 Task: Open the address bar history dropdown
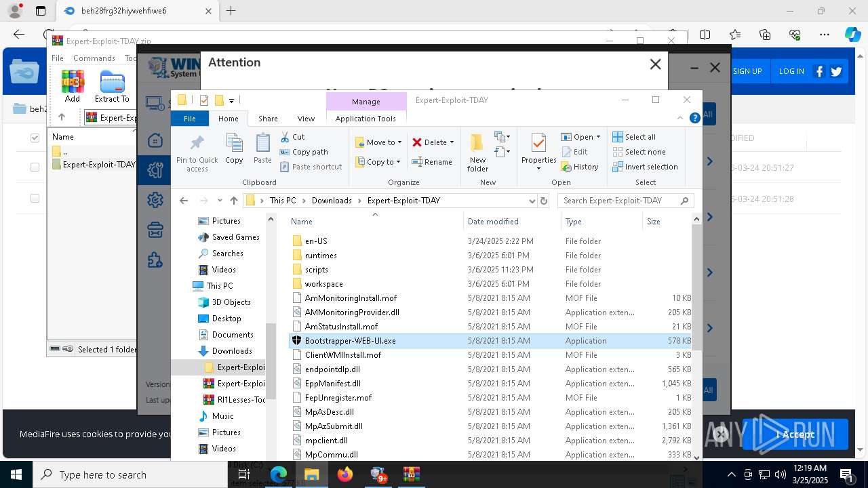point(532,201)
